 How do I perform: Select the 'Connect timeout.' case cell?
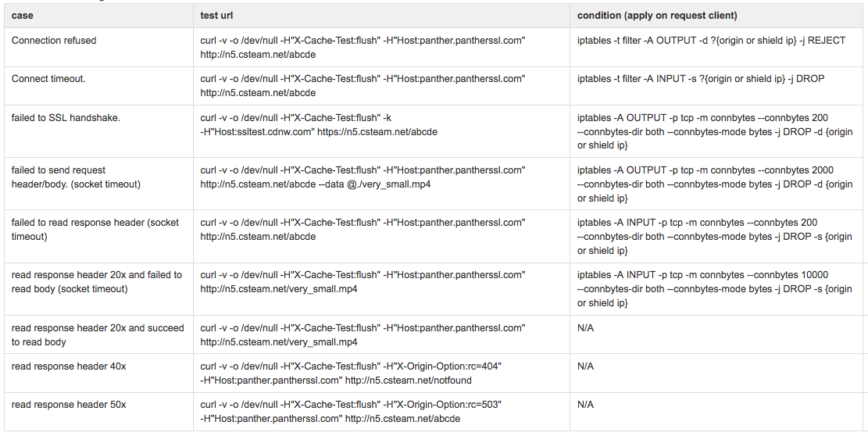tap(48, 79)
